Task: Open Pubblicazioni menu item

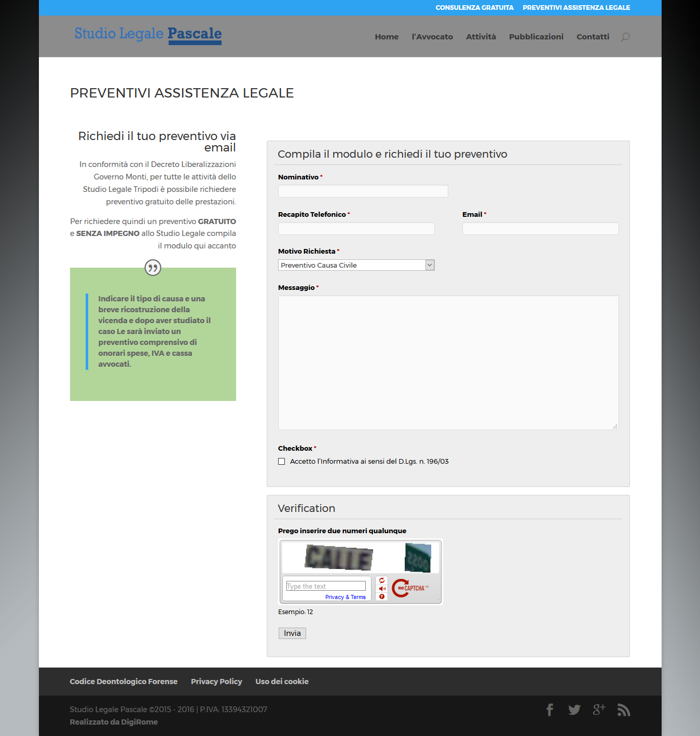Action: (536, 37)
